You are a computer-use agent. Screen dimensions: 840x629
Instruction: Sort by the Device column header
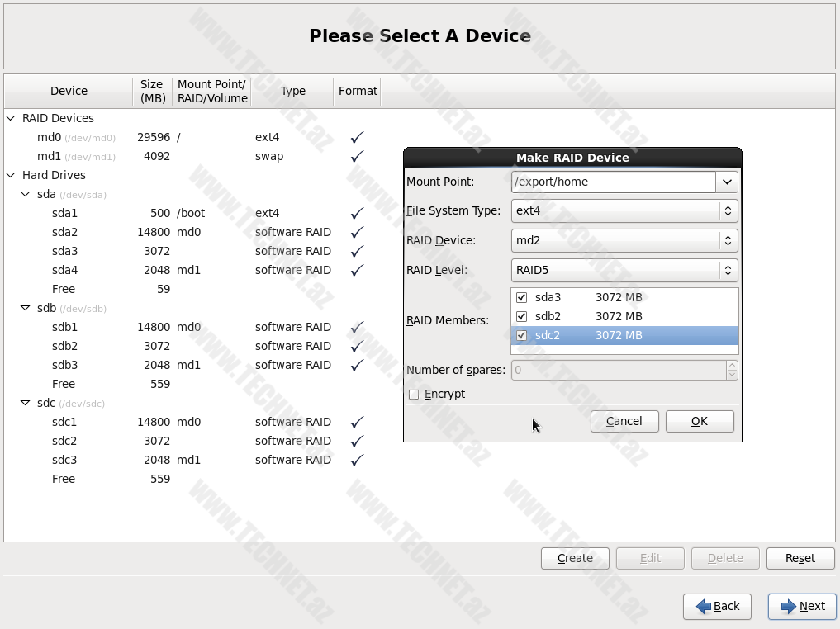[69, 91]
